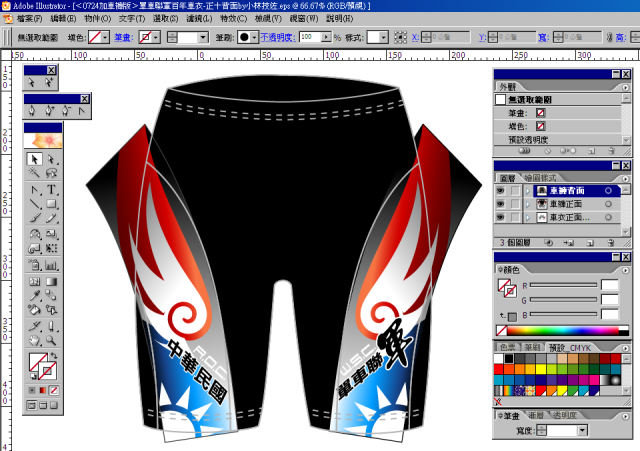Click the Y coordinate link in control bar

[482, 37]
